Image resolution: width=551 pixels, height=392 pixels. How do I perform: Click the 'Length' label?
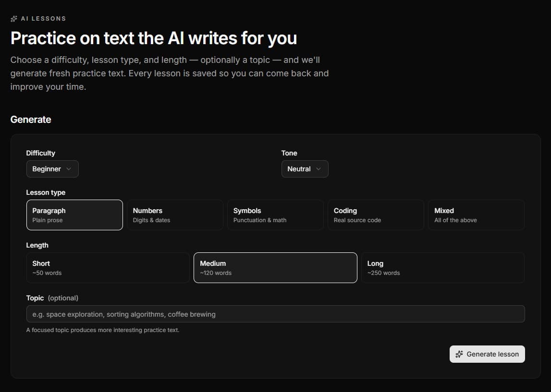[37, 245]
